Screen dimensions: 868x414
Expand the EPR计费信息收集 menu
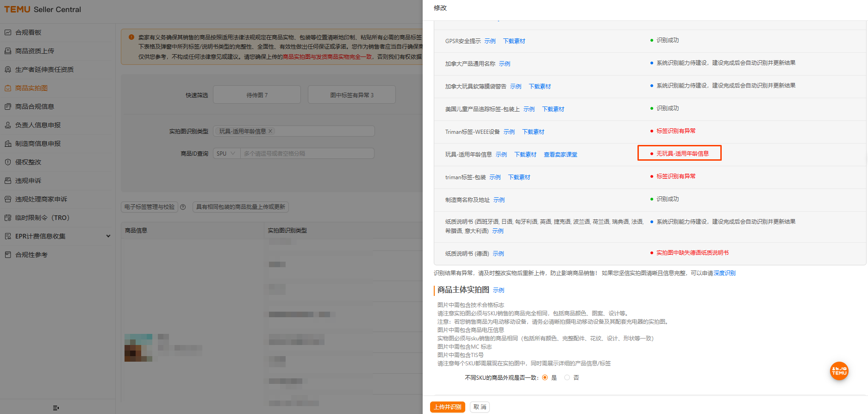coord(108,236)
